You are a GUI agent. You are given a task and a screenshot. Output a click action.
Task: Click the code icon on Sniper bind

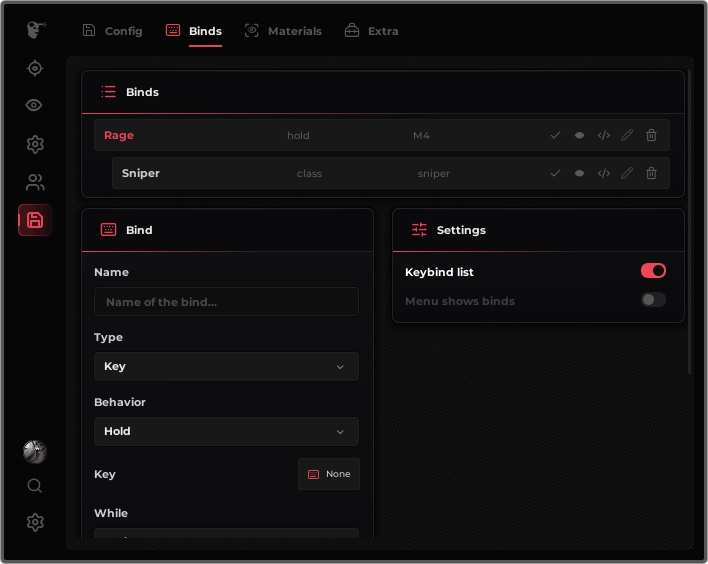(x=604, y=173)
